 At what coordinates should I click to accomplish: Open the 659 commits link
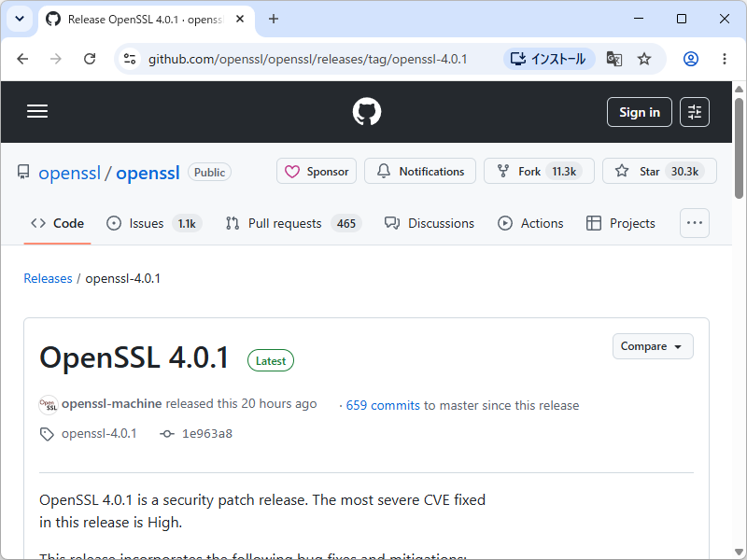[x=383, y=405]
